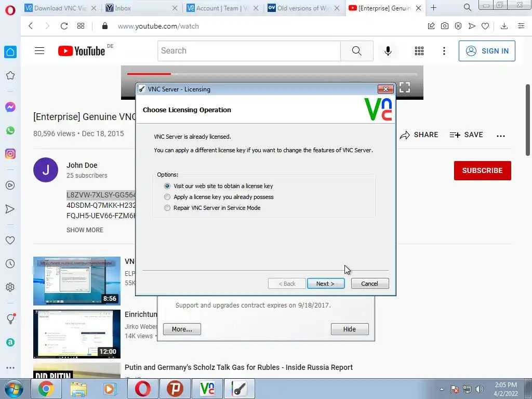Open the Opera menu logo
This screenshot has width=532, height=399.
[x=10, y=10]
